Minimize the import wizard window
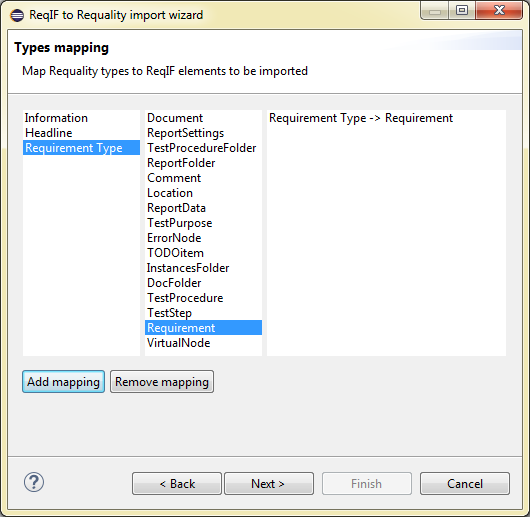 pos(435,11)
